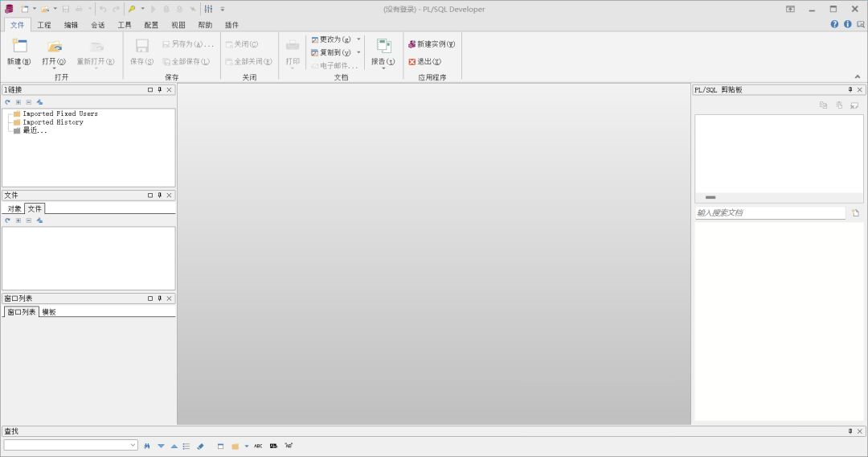Pin the 窗口列表 panel
Image resolution: width=868 pixels, height=457 pixels.
click(x=160, y=298)
